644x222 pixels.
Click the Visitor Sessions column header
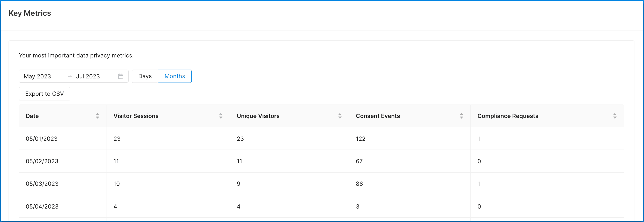pyautogui.click(x=136, y=116)
